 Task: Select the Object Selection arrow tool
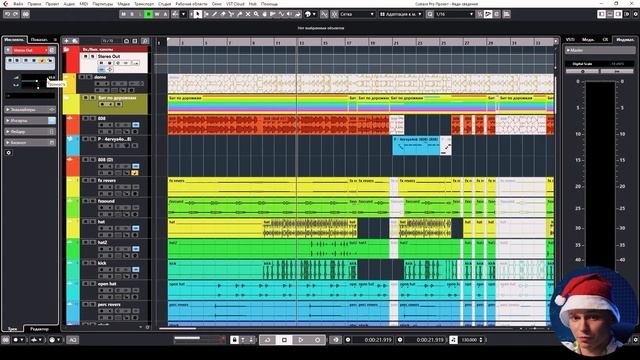point(198,14)
